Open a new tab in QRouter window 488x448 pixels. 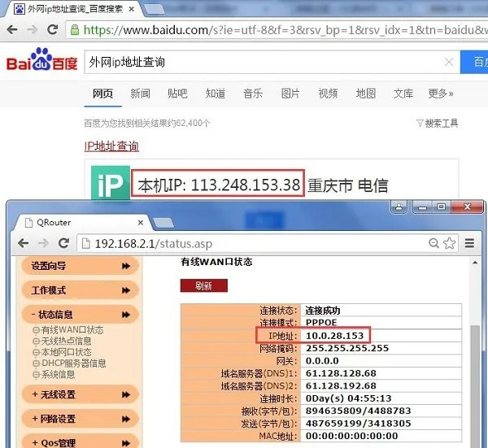pos(163,223)
